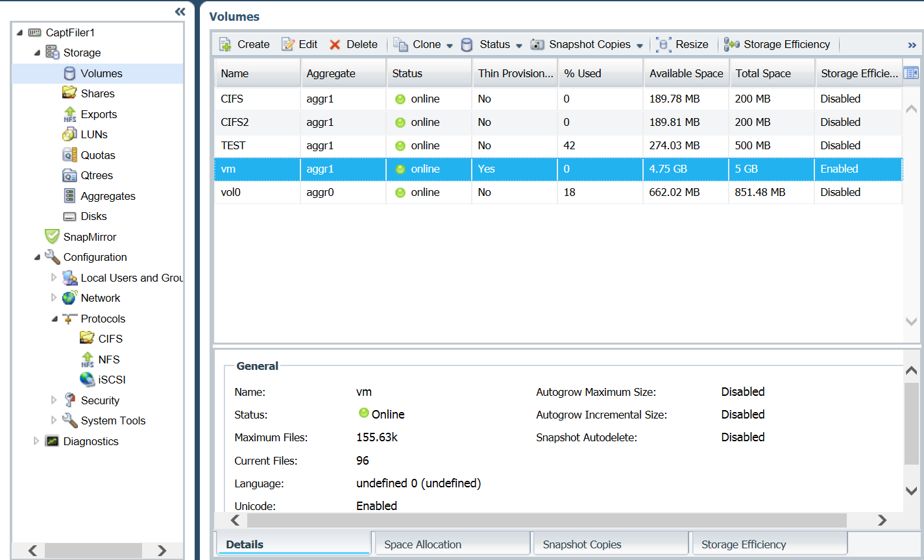
Task: Expand the Network tree node
Action: (x=54, y=298)
